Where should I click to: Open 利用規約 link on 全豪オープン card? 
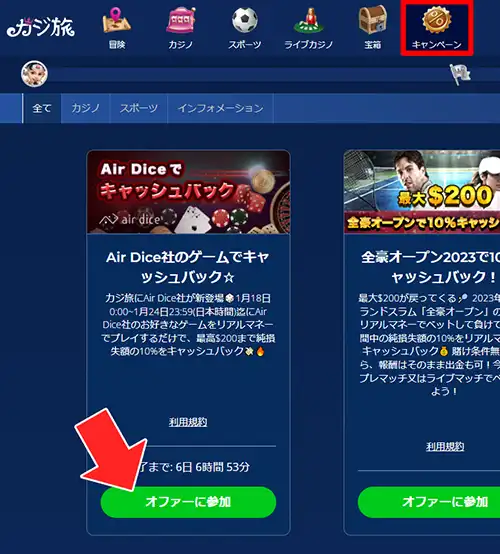(445, 447)
